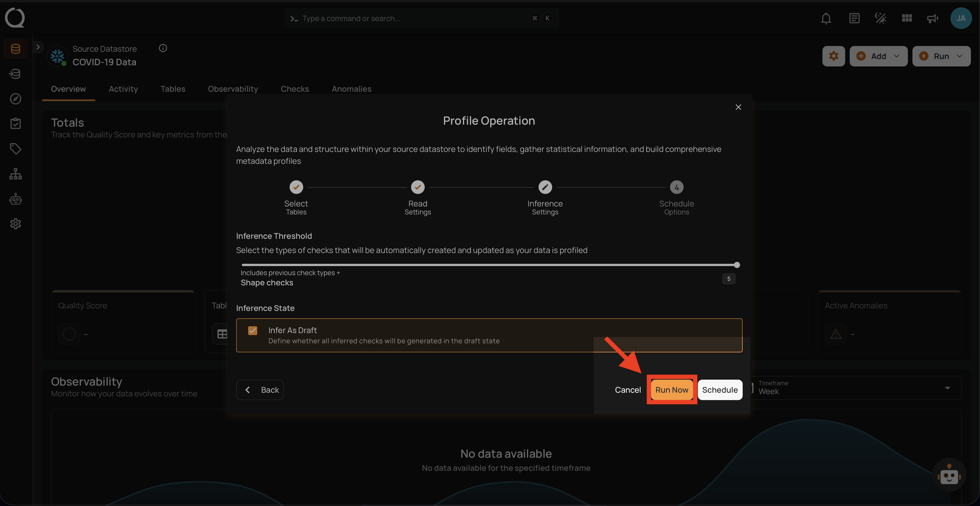Open the Tags section from the sidebar

tap(15, 149)
